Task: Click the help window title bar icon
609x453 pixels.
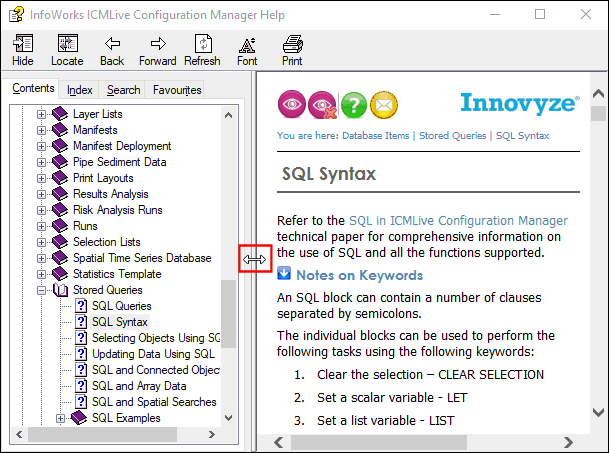Action: pos(17,14)
